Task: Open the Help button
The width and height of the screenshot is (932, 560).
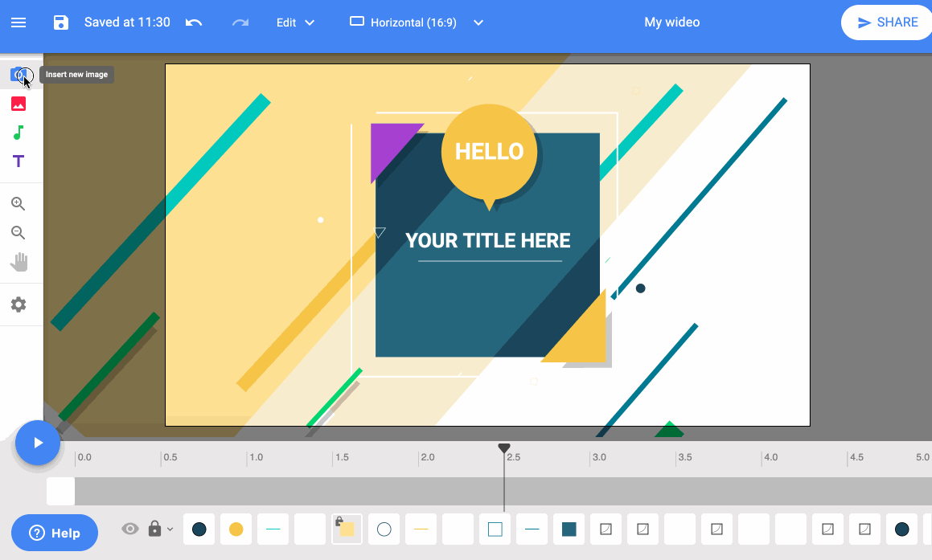Action: [x=55, y=533]
